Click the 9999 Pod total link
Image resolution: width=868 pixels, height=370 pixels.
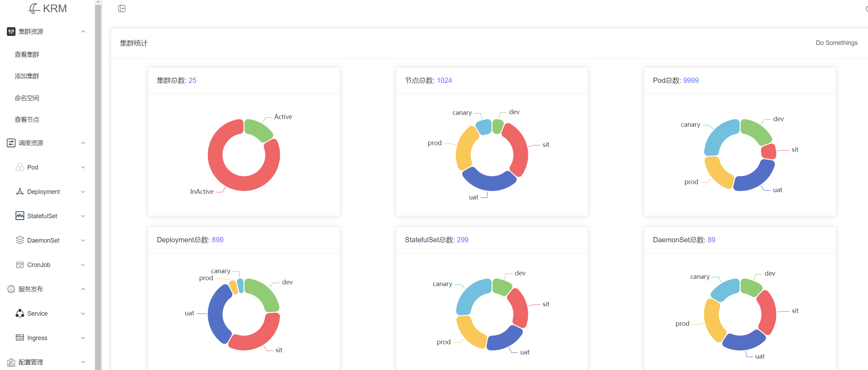691,80
